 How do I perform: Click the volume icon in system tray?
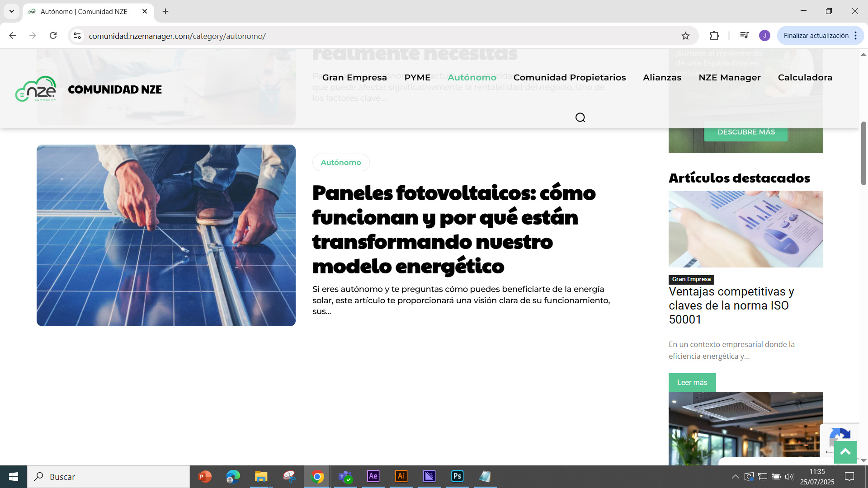point(789,477)
